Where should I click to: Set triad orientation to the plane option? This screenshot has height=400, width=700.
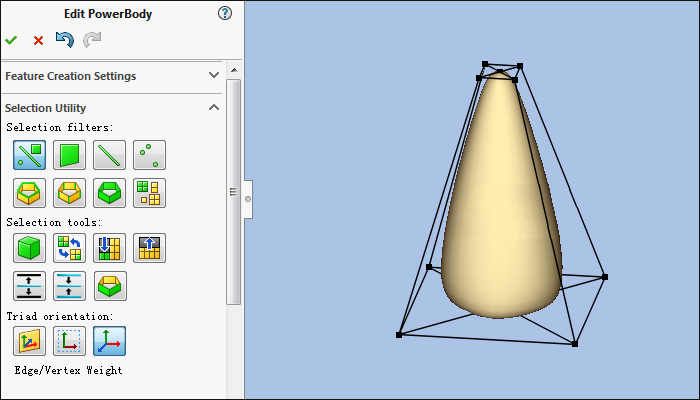click(29, 341)
